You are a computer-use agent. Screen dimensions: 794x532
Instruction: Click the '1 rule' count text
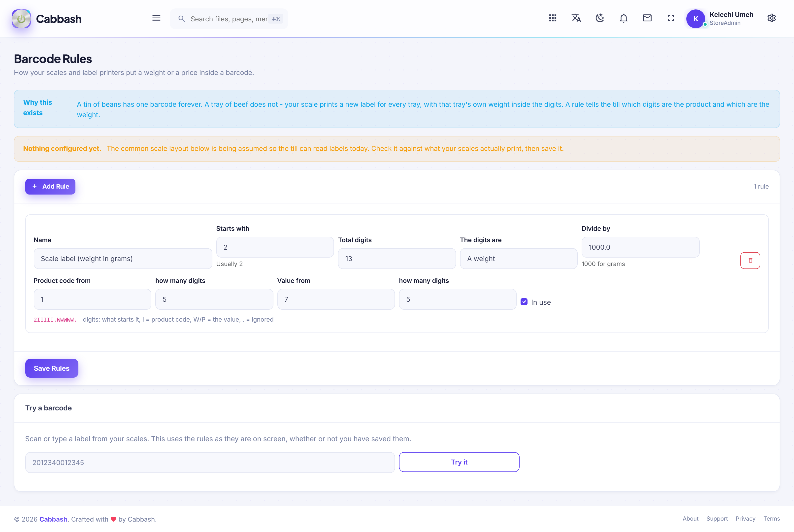point(761,186)
